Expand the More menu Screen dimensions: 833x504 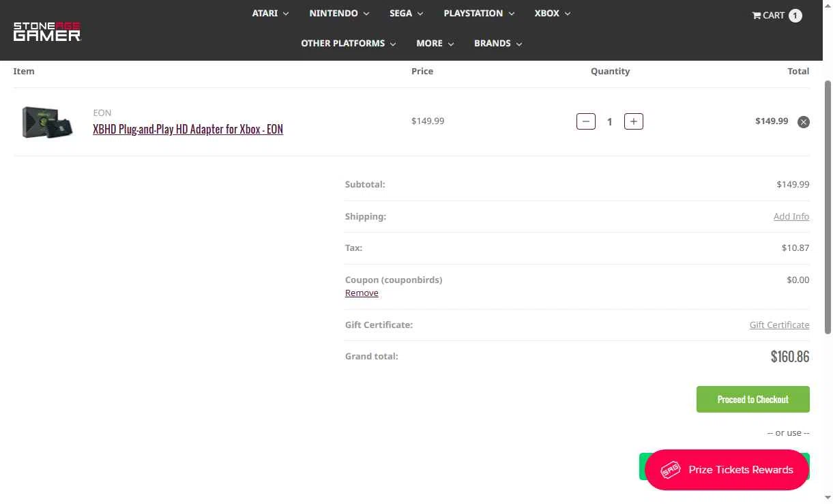coord(435,43)
